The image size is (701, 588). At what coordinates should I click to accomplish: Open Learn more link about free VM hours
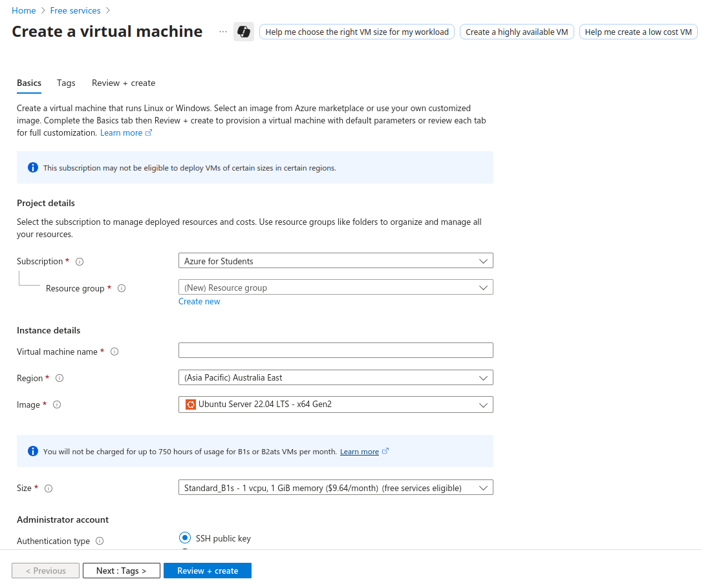(x=364, y=452)
